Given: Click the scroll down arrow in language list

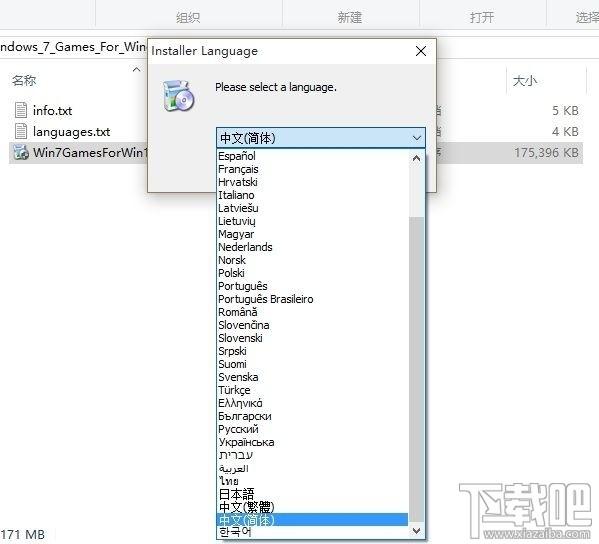Looking at the screenshot, I should click(416, 531).
